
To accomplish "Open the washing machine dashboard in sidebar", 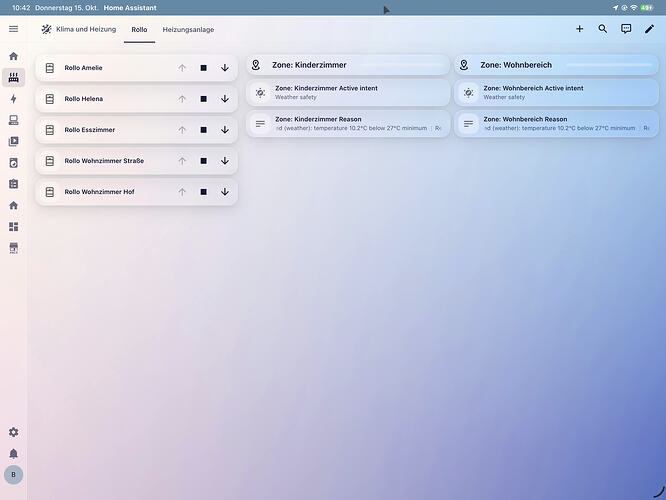I will [14, 163].
